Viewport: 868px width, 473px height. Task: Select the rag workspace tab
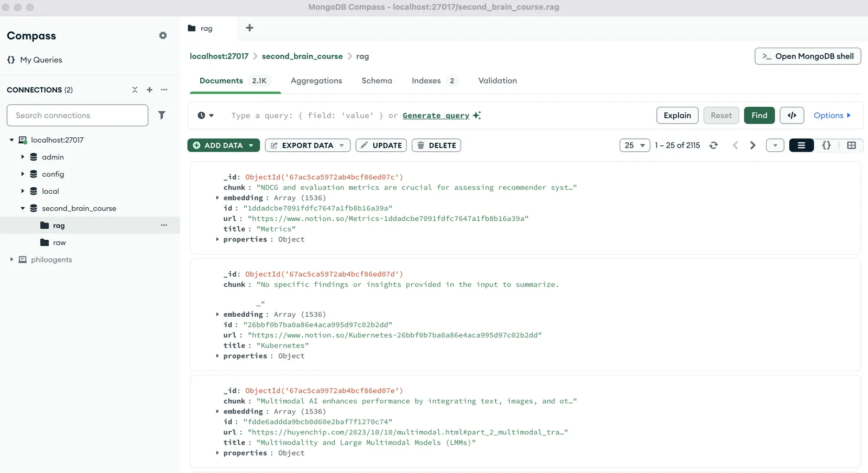(209, 28)
